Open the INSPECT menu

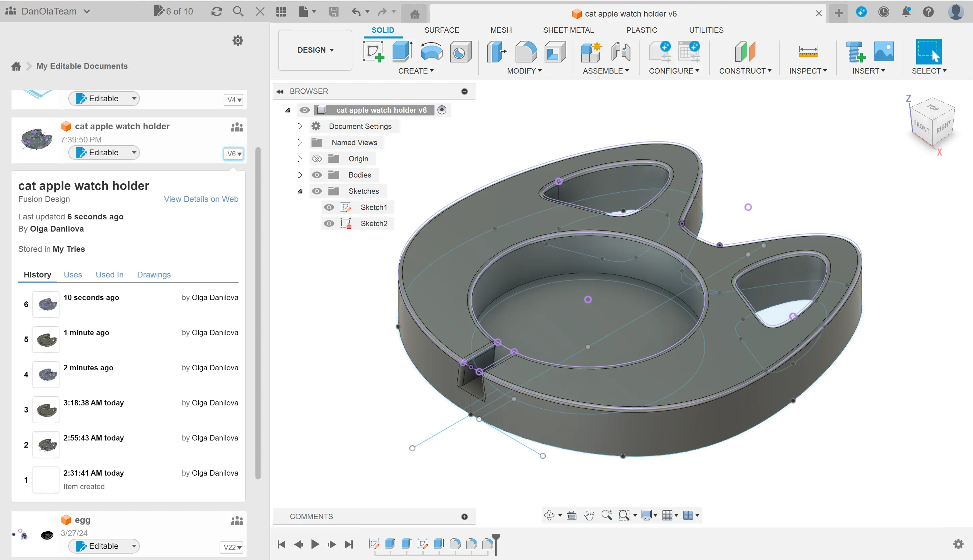pyautogui.click(x=807, y=71)
